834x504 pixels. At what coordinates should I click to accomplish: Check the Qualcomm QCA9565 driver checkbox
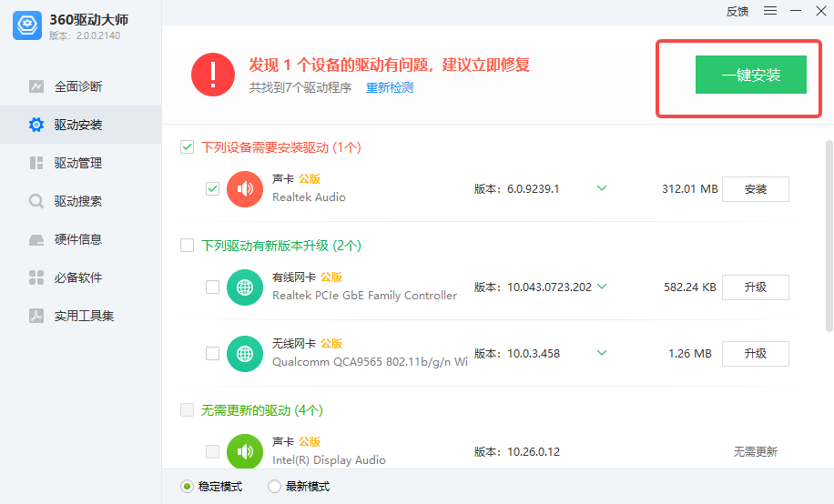click(213, 354)
